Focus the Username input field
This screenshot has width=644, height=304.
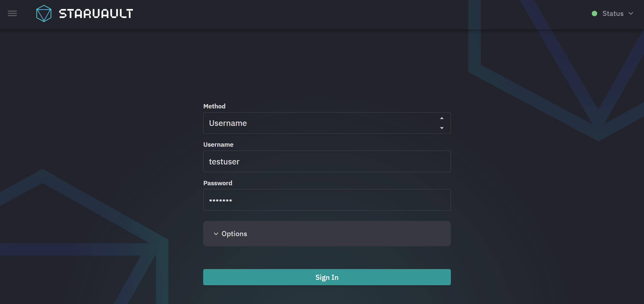point(327,161)
